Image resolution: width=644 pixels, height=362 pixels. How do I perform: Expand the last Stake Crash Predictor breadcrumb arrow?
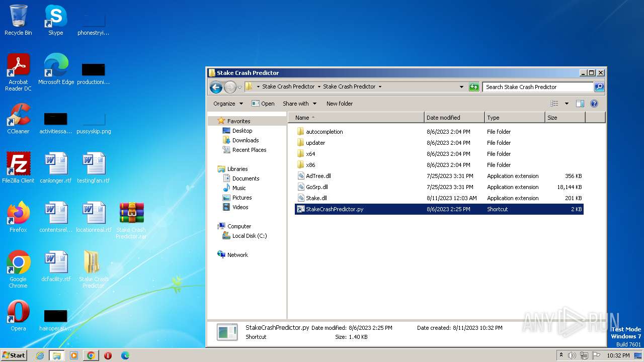380,86
